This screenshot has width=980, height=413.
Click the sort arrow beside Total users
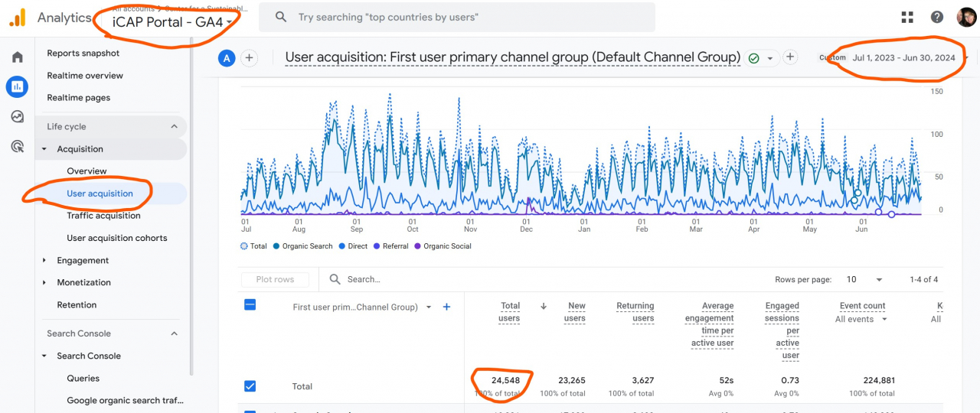coord(544,306)
